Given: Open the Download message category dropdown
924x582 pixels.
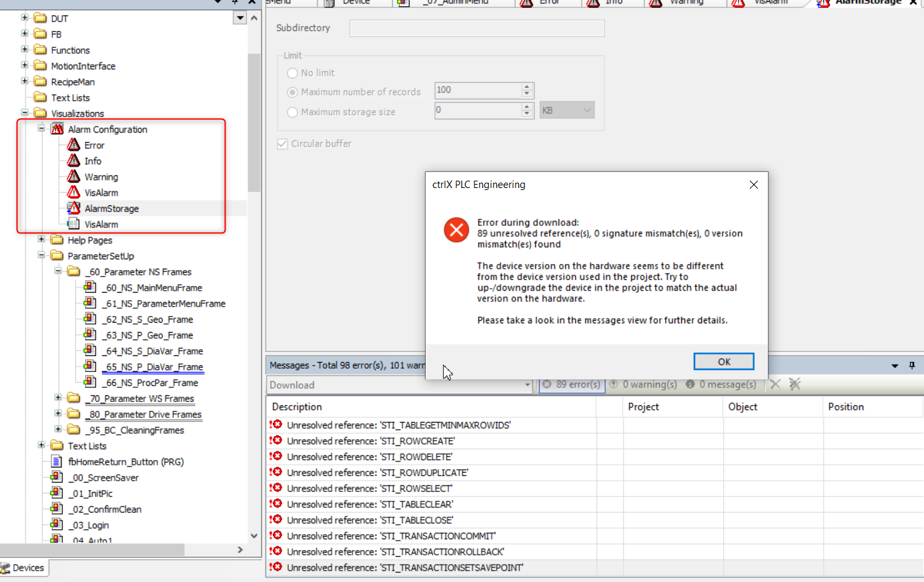Looking at the screenshot, I should [x=527, y=385].
